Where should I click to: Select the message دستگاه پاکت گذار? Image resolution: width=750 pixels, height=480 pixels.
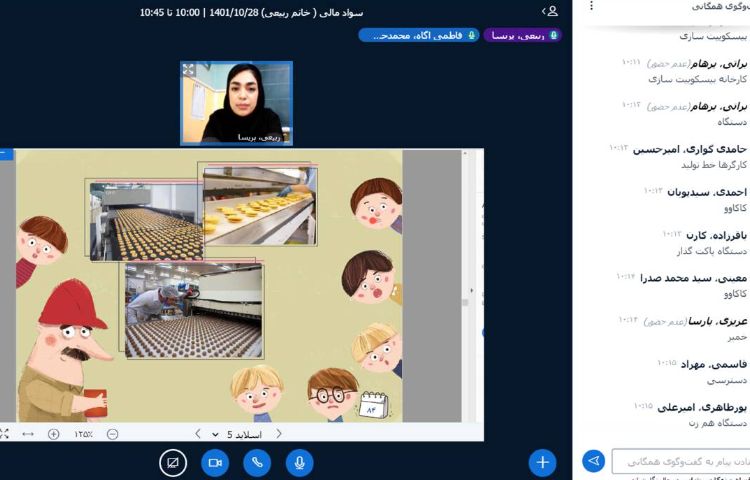click(x=712, y=251)
